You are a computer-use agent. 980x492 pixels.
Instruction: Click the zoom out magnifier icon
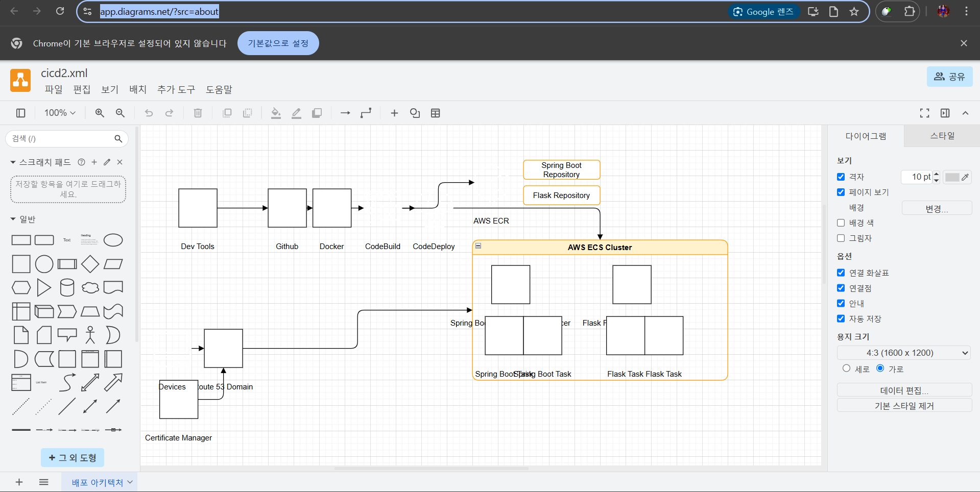click(120, 113)
